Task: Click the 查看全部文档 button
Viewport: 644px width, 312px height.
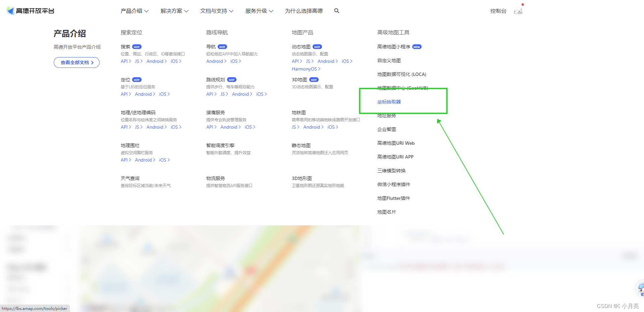Action: click(76, 62)
